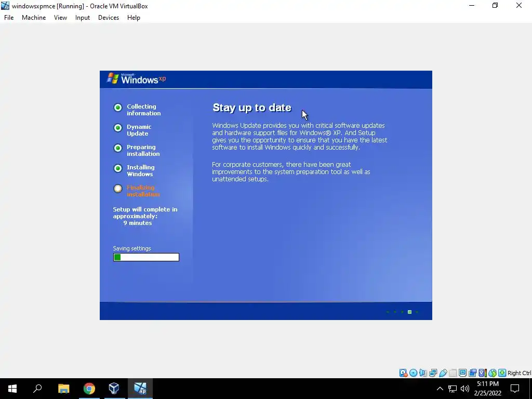
Task: Click the network adapters indicator icon
Action: pos(433,373)
